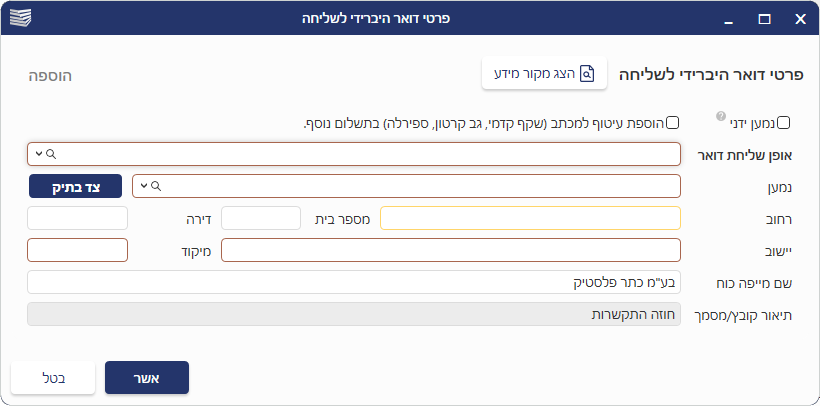Image resolution: width=820 pixels, height=406 pixels.
Task: Close the פרטי דואר היברידי dialog
Action: 800,19
